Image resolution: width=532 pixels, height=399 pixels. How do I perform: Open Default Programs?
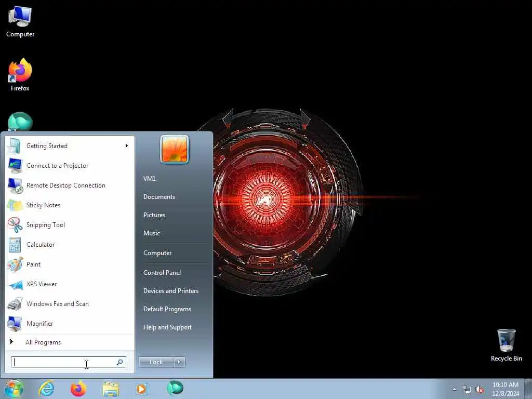coord(167,309)
